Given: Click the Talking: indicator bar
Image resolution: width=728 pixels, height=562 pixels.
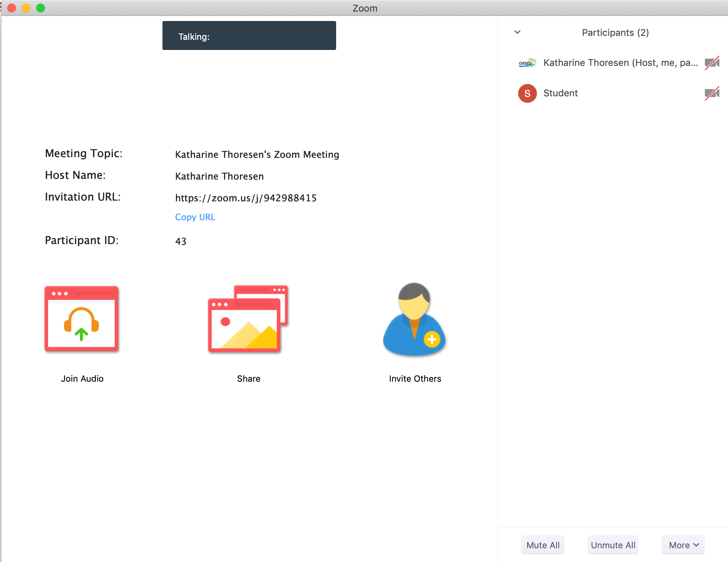Looking at the screenshot, I should pyautogui.click(x=249, y=35).
